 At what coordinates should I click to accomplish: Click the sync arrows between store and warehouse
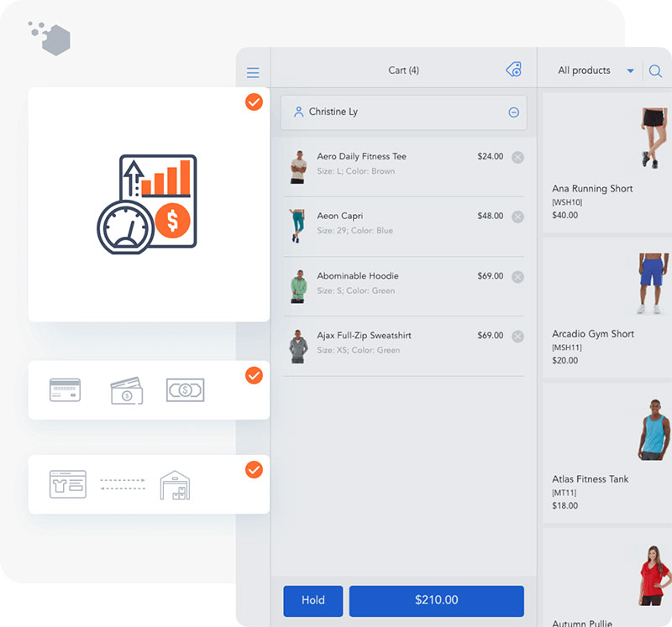(x=123, y=484)
